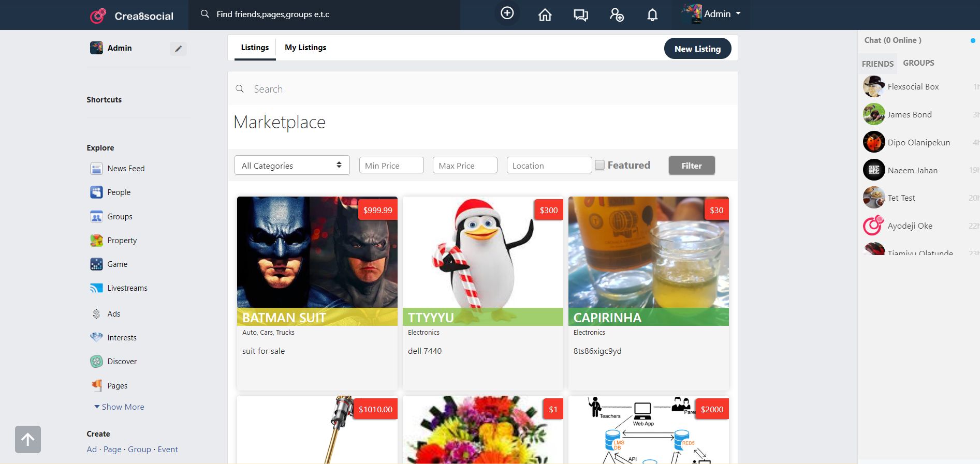Open the Interests icon in Explore
Viewport: 980px width, 464px height.
pos(96,338)
